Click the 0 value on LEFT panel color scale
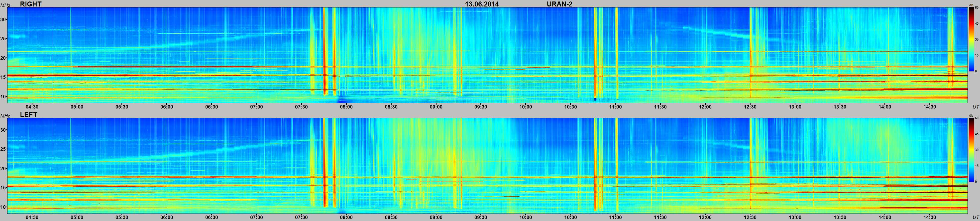 pyautogui.click(x=976, y=181)
